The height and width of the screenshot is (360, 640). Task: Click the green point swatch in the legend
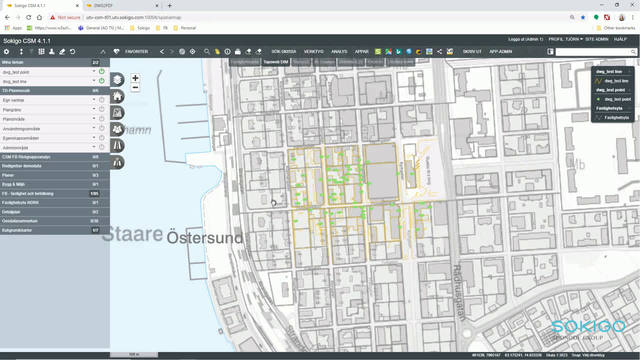tap(598, 99)
